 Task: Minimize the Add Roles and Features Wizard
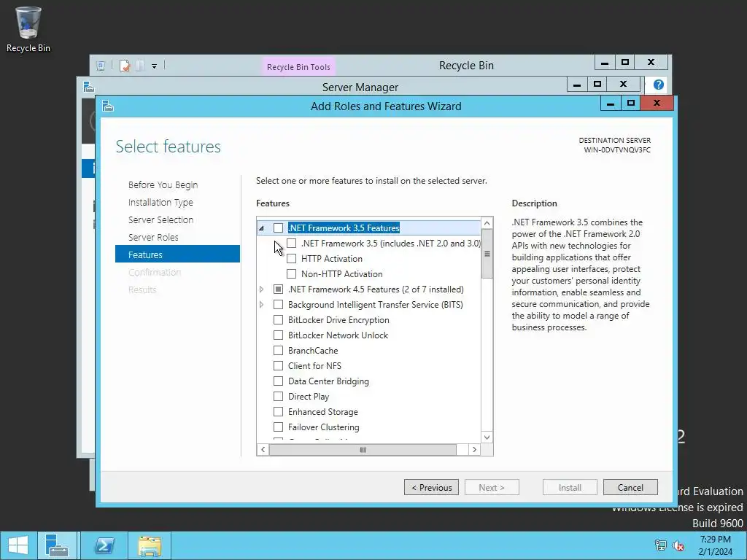click(x=611, y=103)
